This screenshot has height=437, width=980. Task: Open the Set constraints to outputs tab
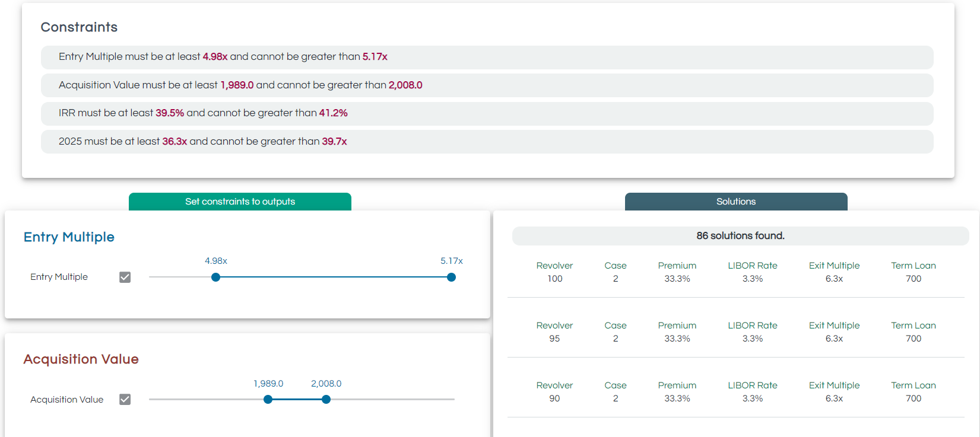240,202
